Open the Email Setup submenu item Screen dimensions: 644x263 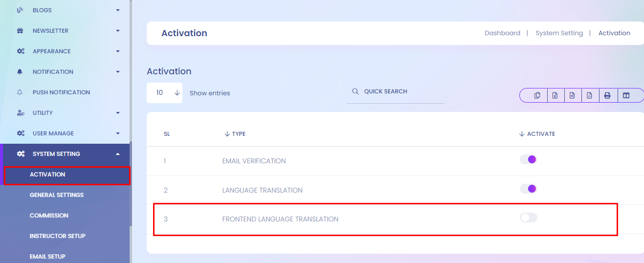pos(47,257)
